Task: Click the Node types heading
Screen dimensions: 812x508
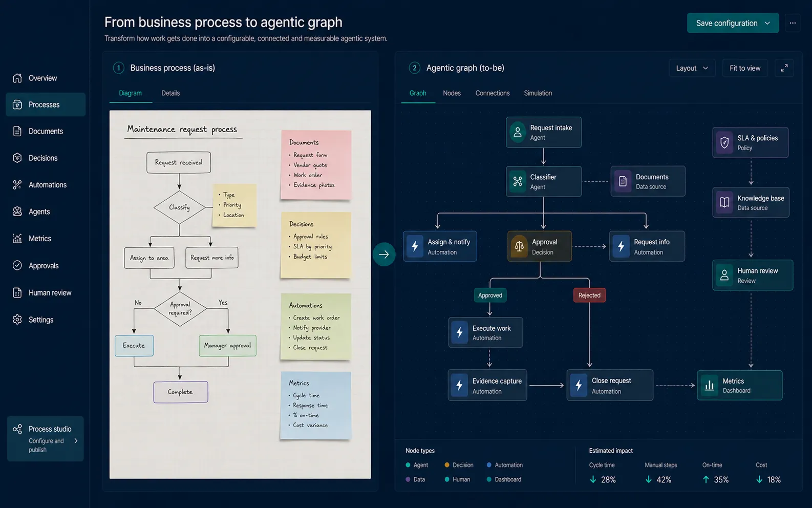Action: pyautogui.click(x=420, y=451)
